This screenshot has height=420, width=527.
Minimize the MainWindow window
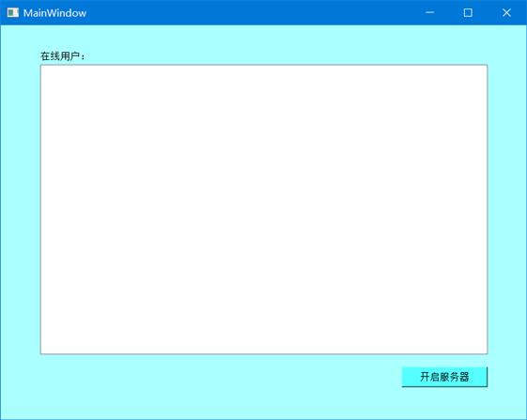coord(429,12)
